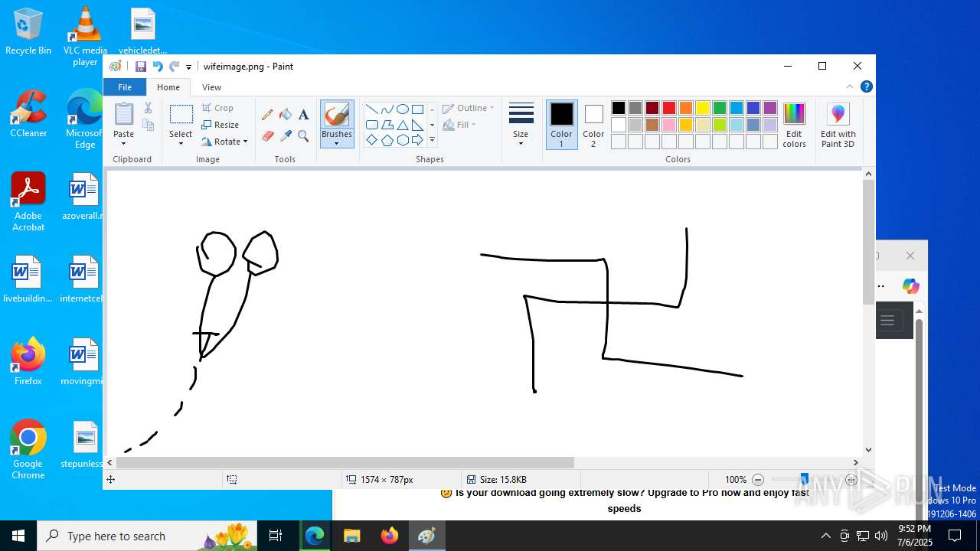The width and height of the screenshot is (980, 551).
Task: Click the Redo arrow in title bar
Action: tap(175, 67)
